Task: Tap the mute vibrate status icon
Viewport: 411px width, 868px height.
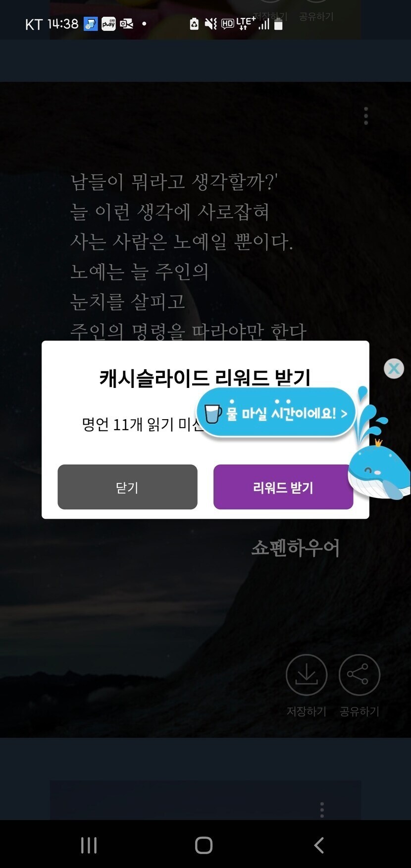Action: click(x=211, y=23)
